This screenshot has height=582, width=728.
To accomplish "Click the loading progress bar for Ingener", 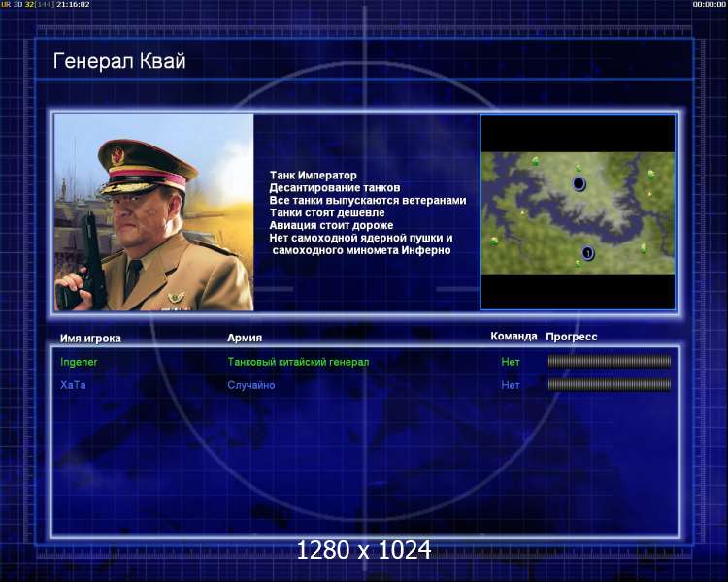I will click(x=610, y=362).
